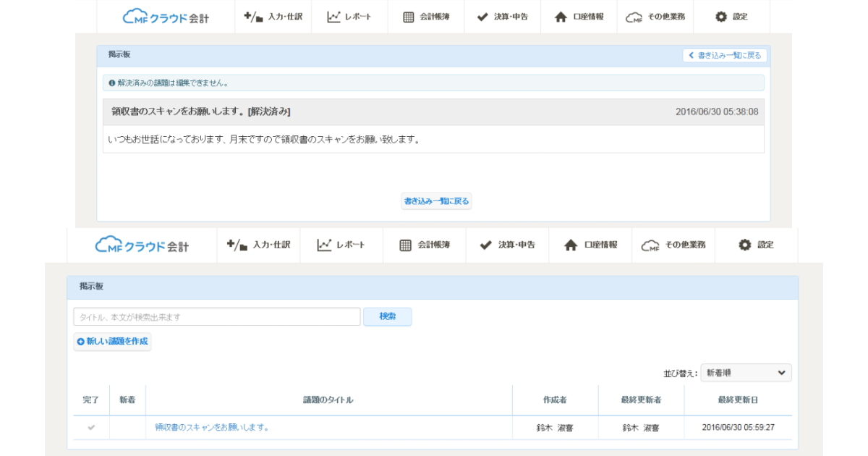
Task: Click the 完了 column header
Action: pos(91,400)
